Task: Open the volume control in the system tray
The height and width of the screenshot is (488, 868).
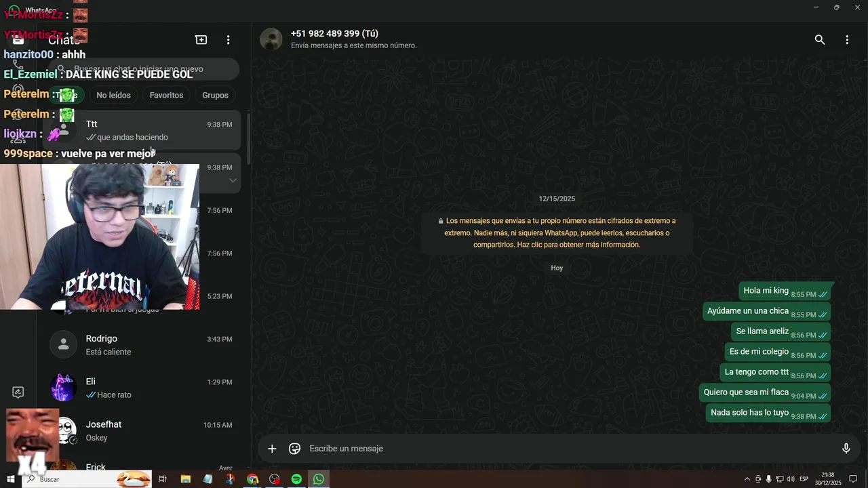Action: 791,479
